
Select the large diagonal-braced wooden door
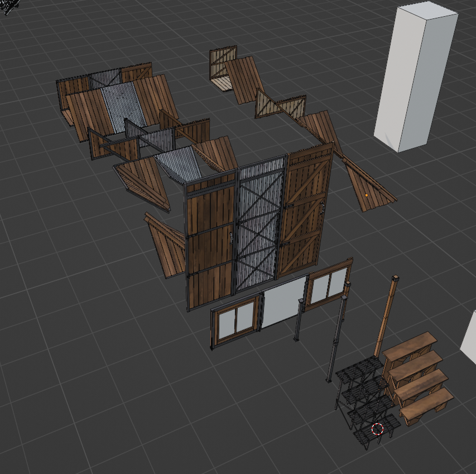pos(305,209)
